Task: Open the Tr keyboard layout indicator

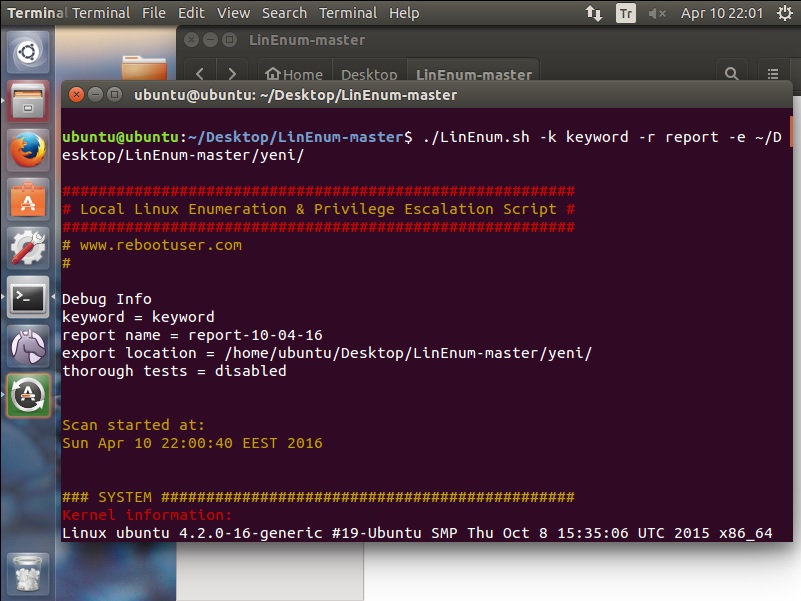Action: [x=625, y=13]
